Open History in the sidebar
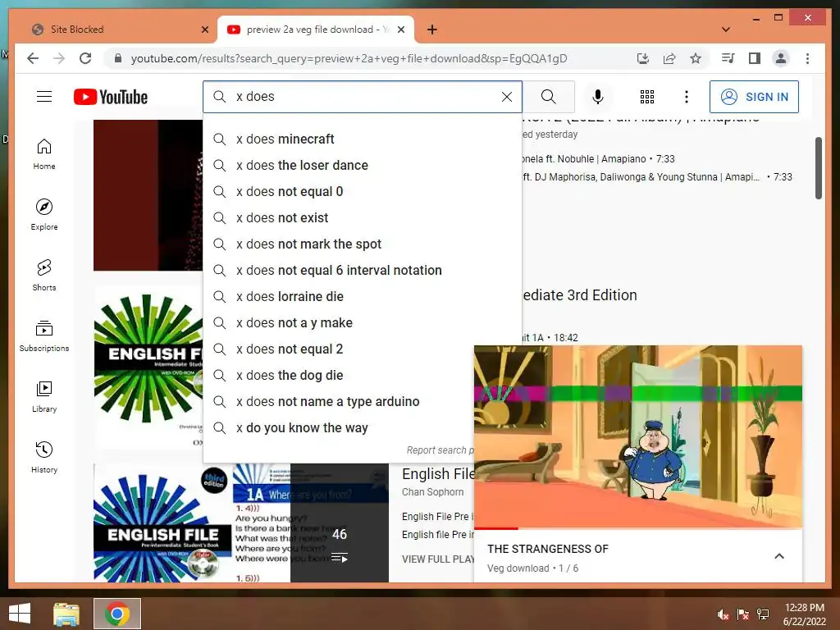The height and width of the screenshot is (630, 840). click(x=44, y=457)
